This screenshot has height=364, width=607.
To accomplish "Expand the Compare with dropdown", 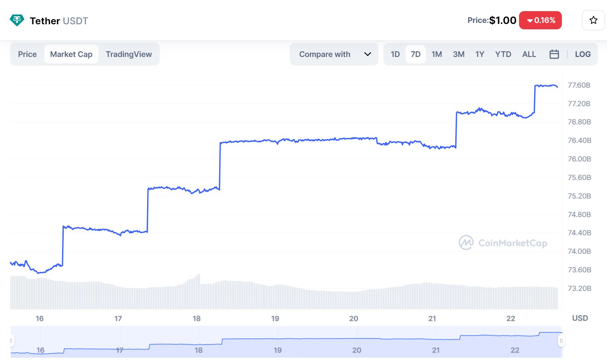I will pos(334,54).
